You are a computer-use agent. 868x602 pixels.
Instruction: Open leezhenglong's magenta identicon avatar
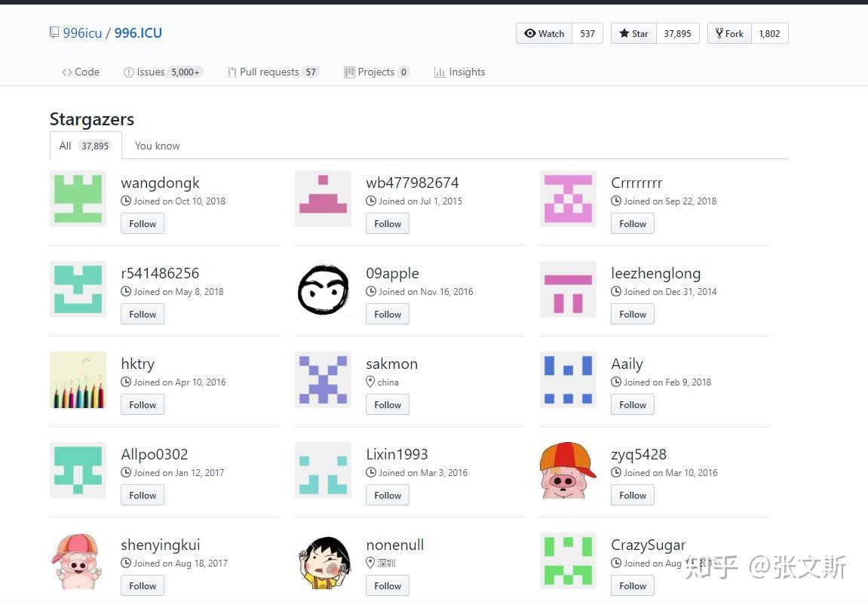click(568, 289)
